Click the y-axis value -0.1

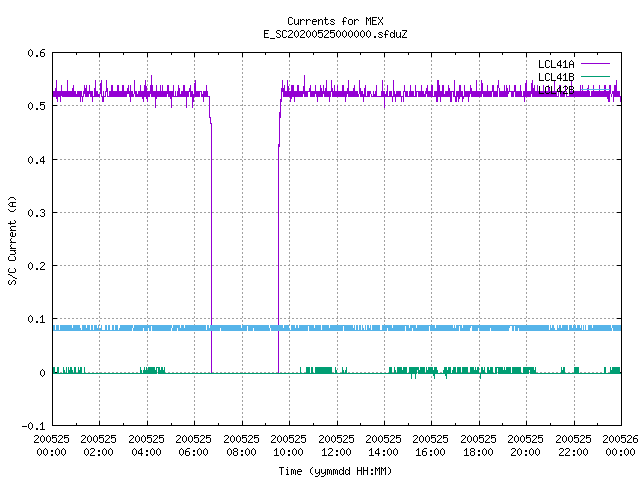coord(33,426)
